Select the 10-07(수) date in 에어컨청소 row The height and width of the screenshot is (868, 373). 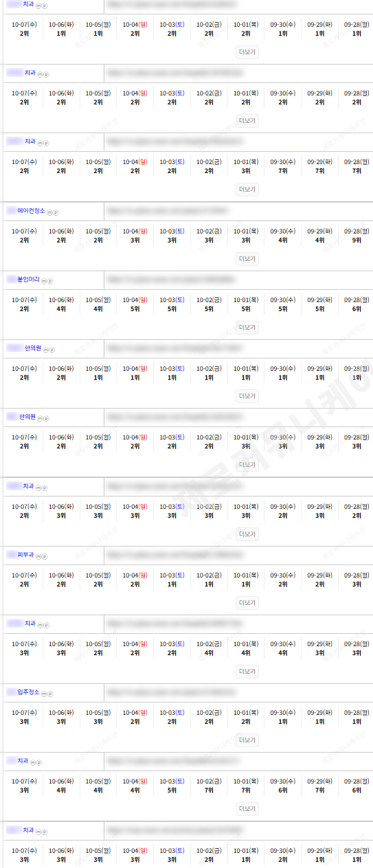24,231
